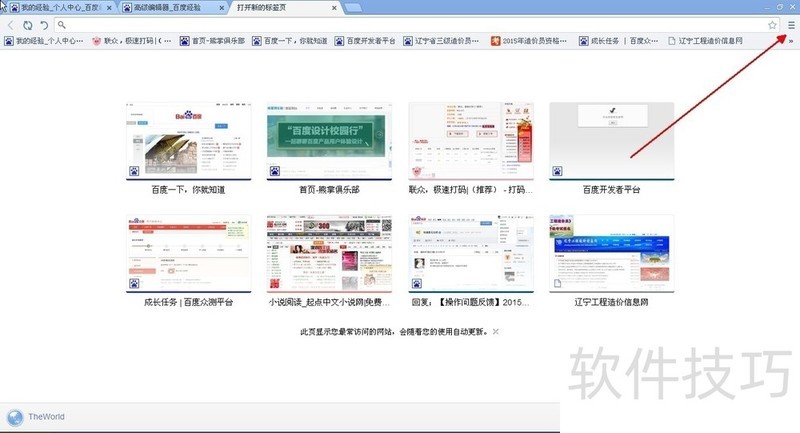Open 首页-熊掌俱乐部 thumbnail
Viewport: 800px width, 433px height.
tap(328, 141)
